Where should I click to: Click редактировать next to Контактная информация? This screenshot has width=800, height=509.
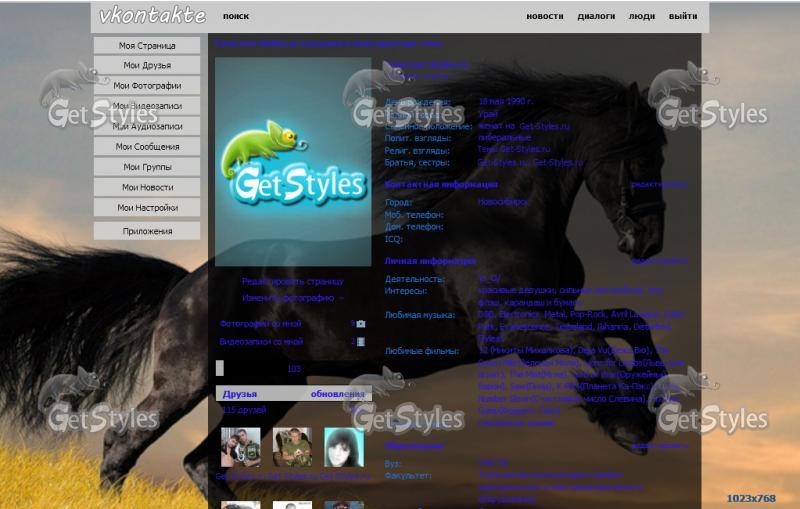(659, 185)
